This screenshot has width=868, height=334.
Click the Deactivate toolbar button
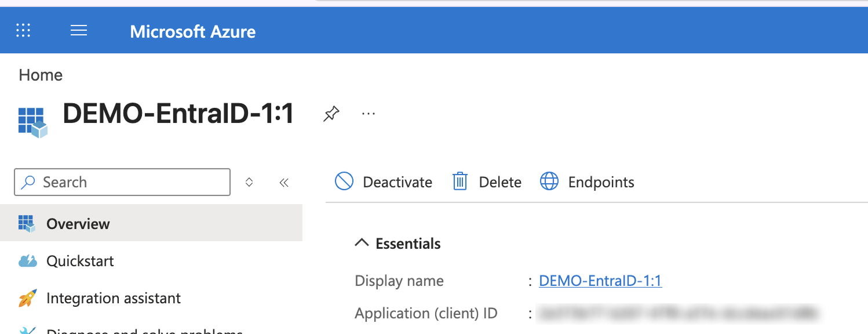point(384,182)
